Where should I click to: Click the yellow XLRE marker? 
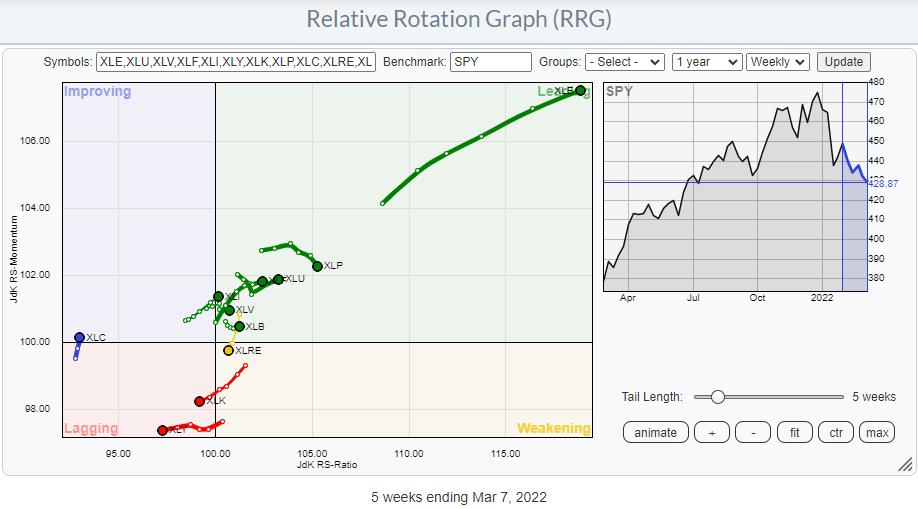(x=228, y=351)
